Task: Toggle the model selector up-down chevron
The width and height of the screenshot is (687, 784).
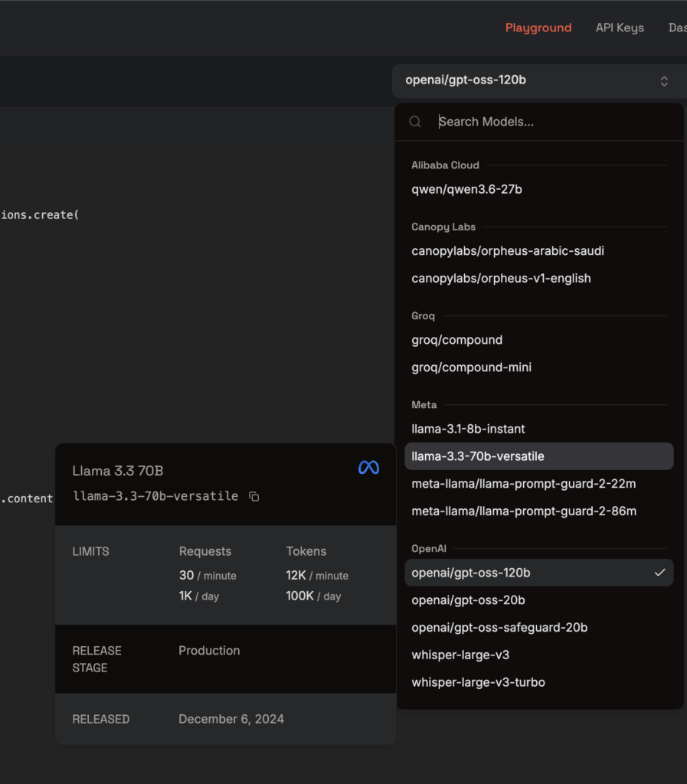Action: 664,81
